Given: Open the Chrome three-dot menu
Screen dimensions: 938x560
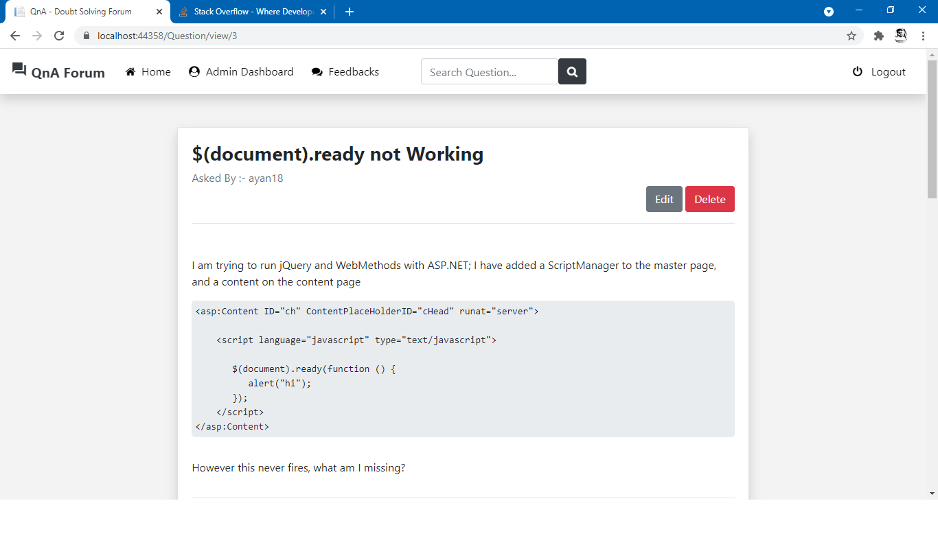Looking at the screenshot, I should click(x=923, y=36).
